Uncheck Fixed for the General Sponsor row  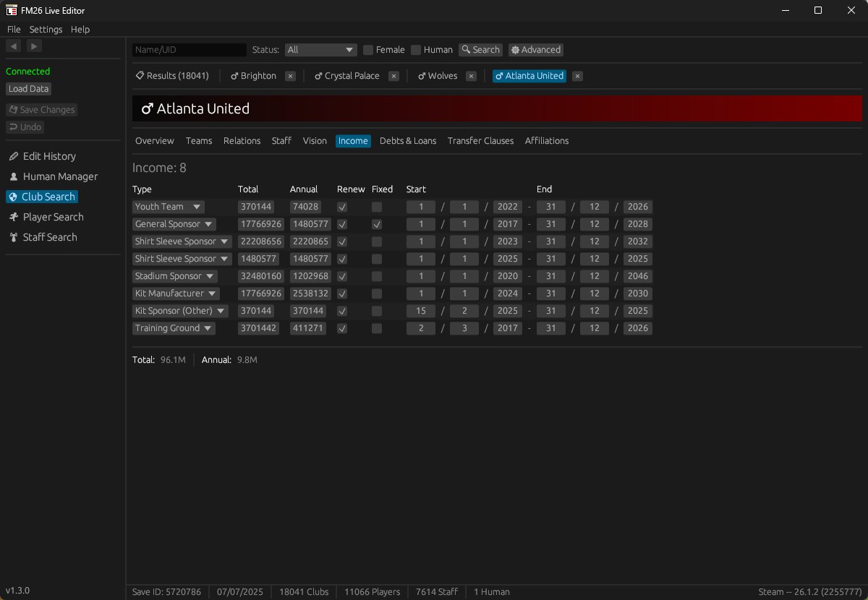(377, 224)
